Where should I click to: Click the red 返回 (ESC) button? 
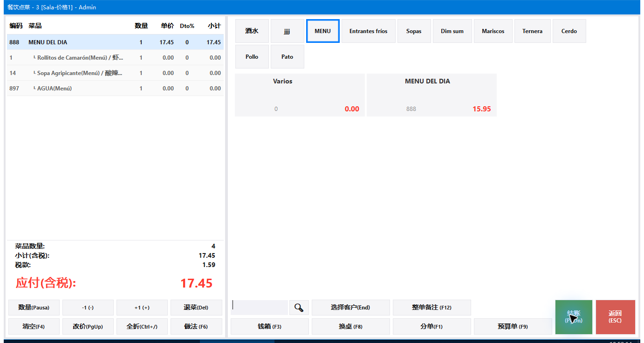pos(615,317)
